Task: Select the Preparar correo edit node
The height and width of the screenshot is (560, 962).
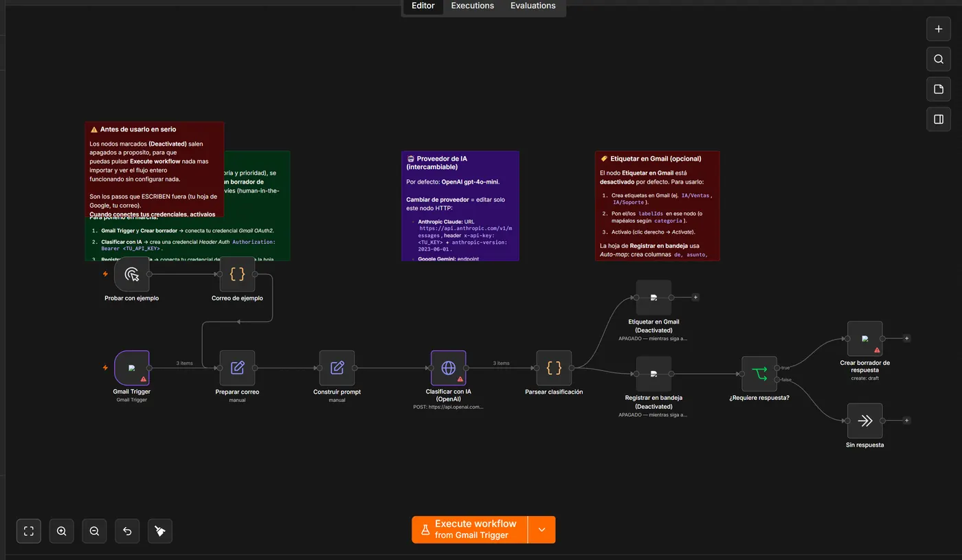Action: point(237,368)
